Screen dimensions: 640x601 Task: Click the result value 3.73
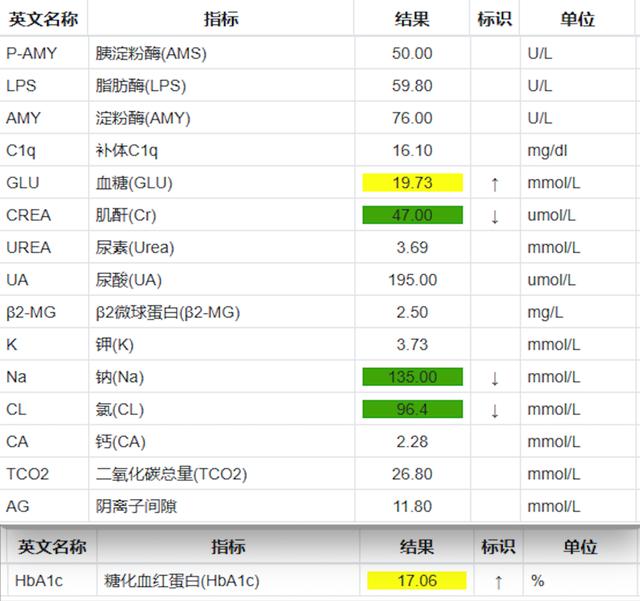pyautogui.click(x=412, y=345)
